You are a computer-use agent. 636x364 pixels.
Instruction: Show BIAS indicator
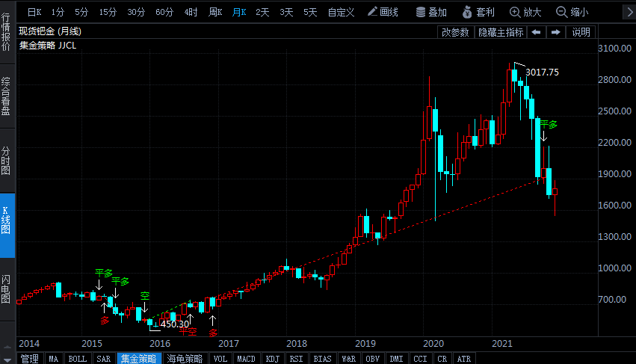[322, 359]
